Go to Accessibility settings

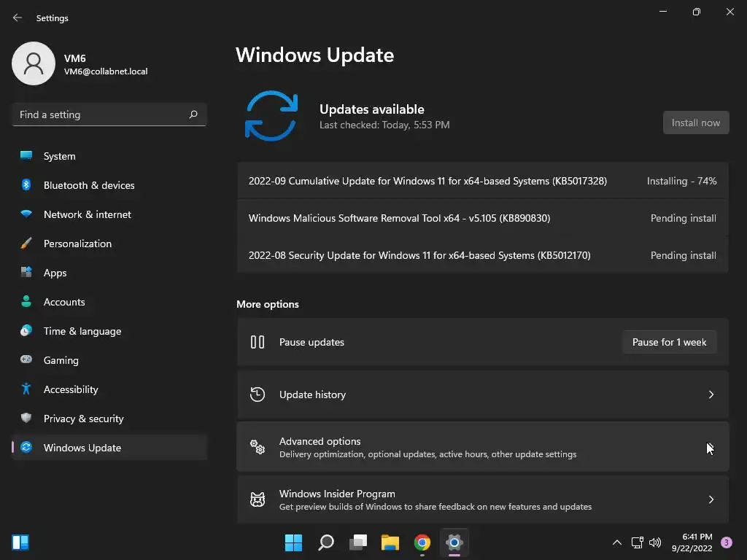click(109, 389)
